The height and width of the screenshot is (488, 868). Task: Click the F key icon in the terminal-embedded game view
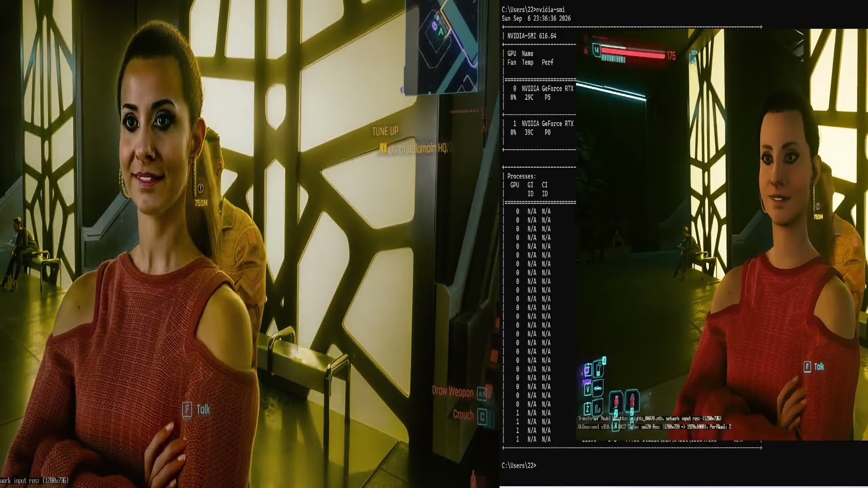(807, 367)
